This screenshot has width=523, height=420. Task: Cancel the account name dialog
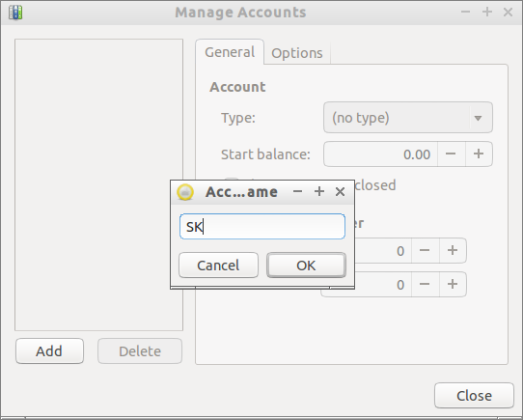218,266
